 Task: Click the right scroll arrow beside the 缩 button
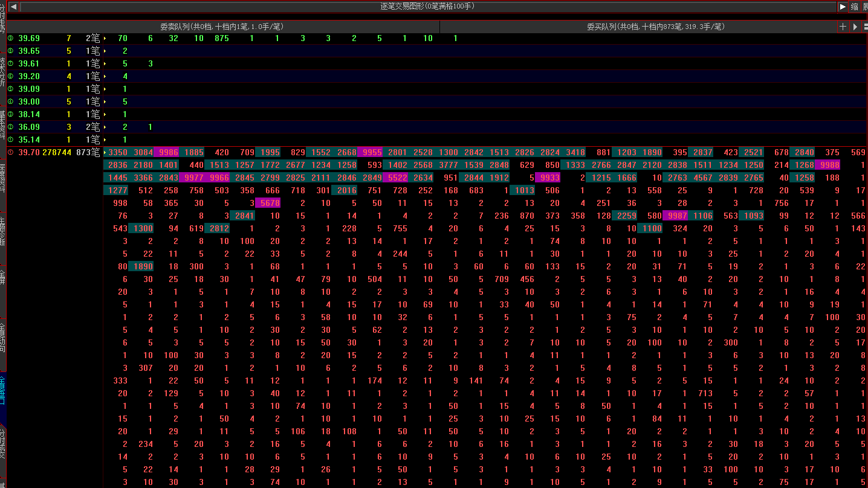(x=843, y=7)
